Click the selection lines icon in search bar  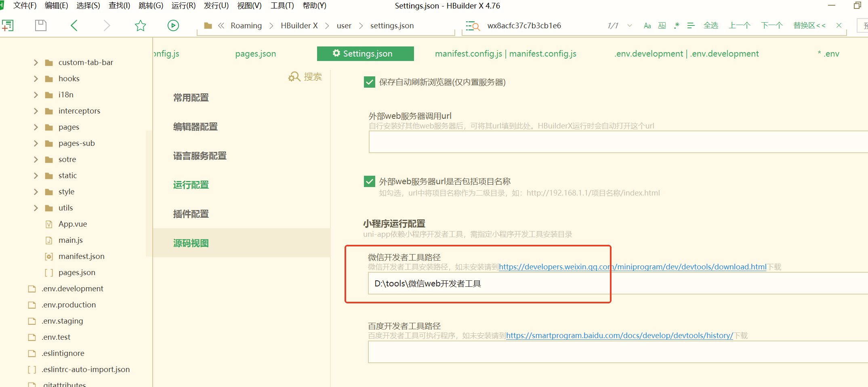691,26
